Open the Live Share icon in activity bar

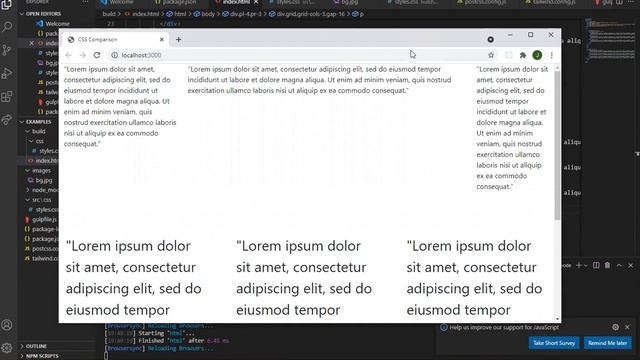click(7, 120)
